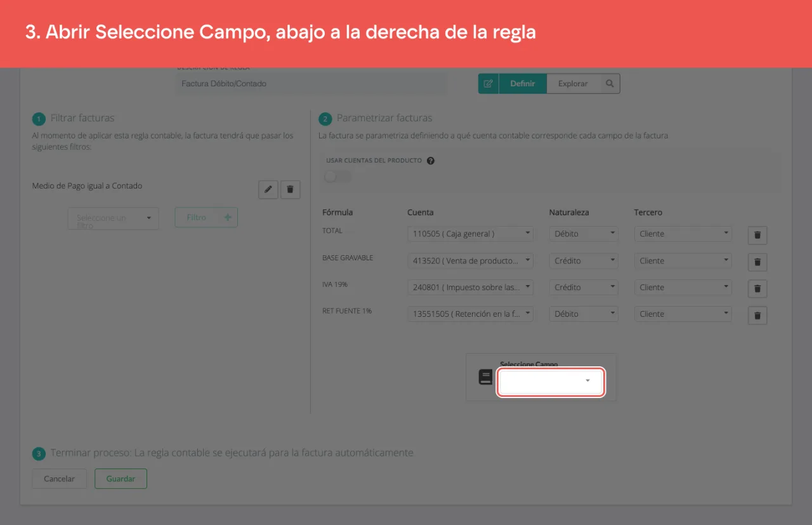Open Tercero dropdown on the RET FUENTE 1% row
812x525 pixels.
click(x=683, y=314)
